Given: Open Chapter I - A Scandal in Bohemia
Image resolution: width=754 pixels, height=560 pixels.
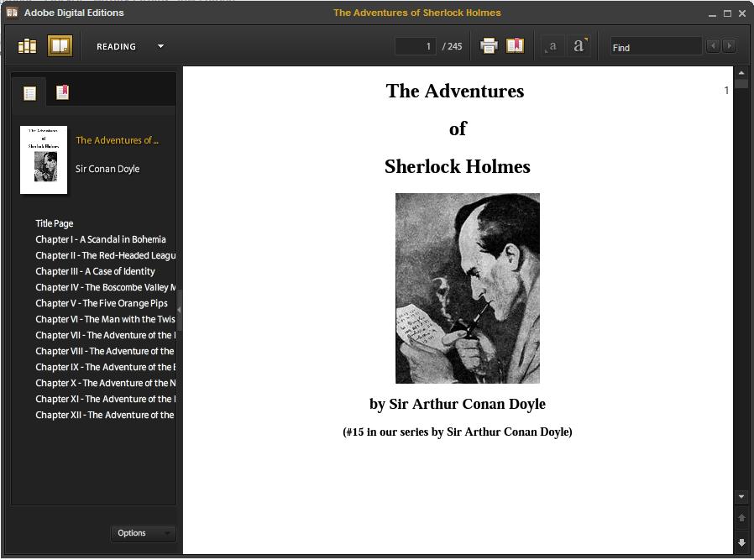Looking at the screenshot, I should pyautogui.click(x=101, y=239).
